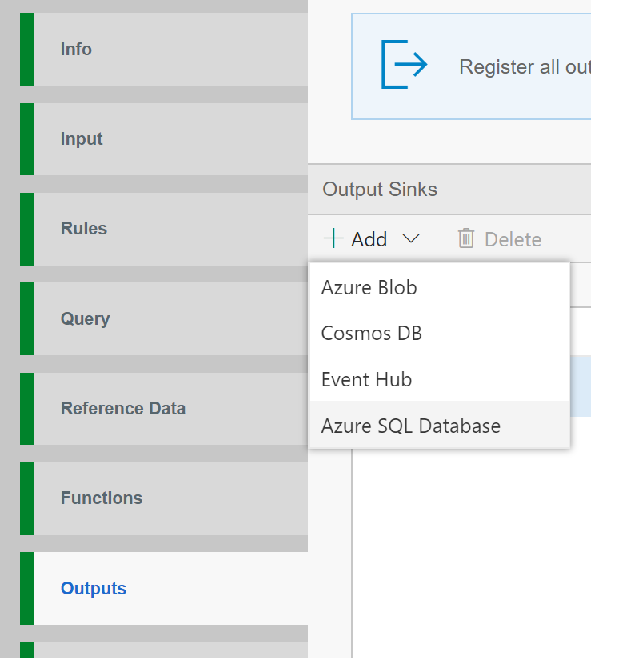Image resolution: width=619 pixels, height=672 pixels.
Task: Choose Cosmos DB as output sink
Action: coord(371,333)
